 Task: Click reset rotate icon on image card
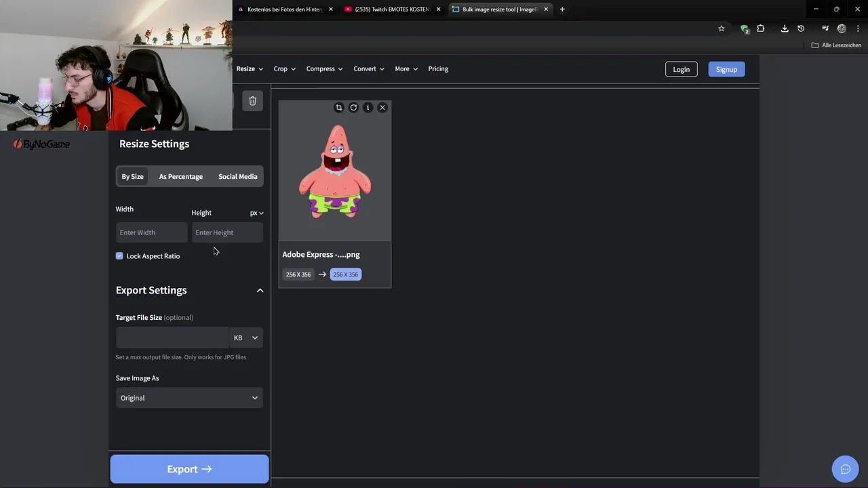point(353,108)
